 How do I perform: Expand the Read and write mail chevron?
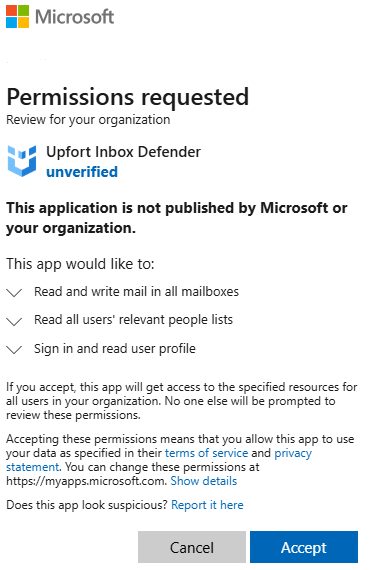click(x=15, y=292)
